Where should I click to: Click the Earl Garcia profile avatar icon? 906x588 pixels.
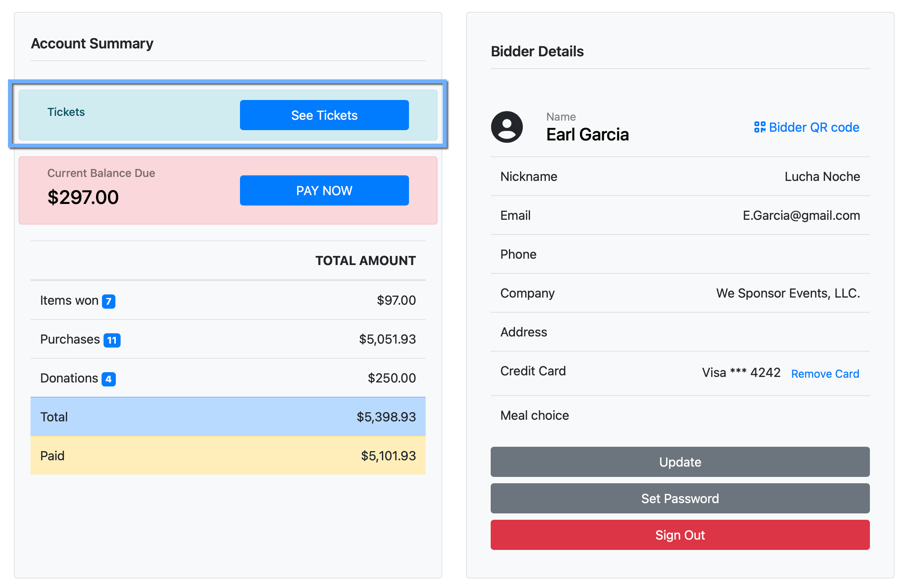(x=507, y=127)
